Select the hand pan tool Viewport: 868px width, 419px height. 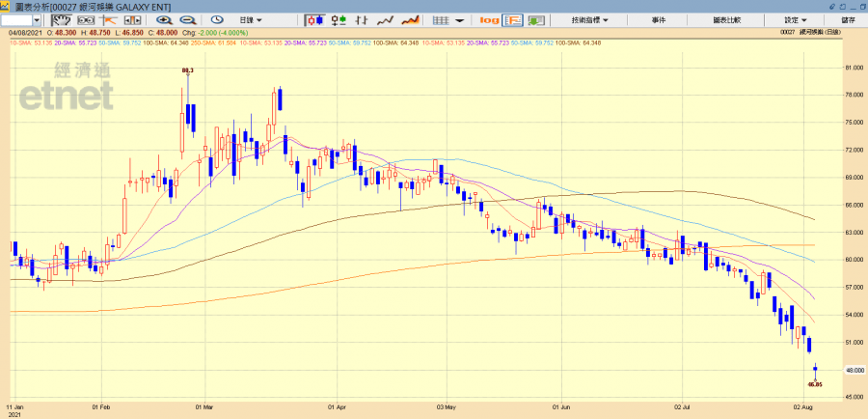point(61,19)
